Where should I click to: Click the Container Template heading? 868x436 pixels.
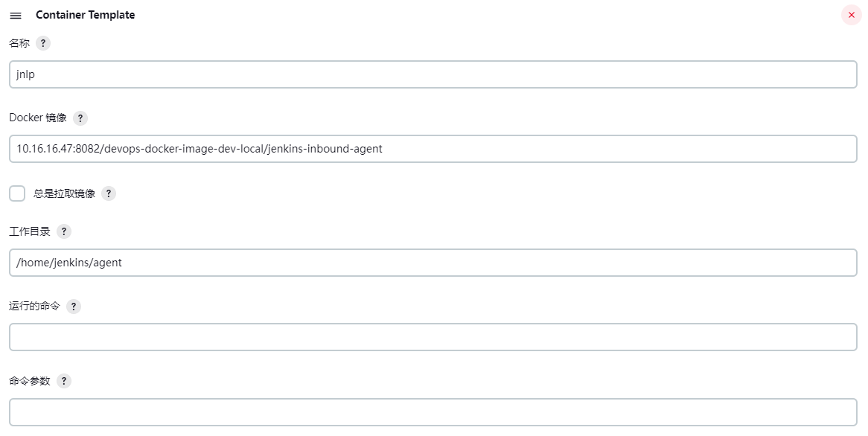click(85, 15)
